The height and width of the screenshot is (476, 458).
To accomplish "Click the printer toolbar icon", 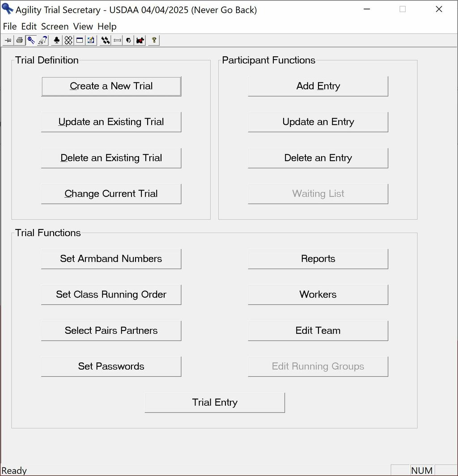I will (20, 40).
